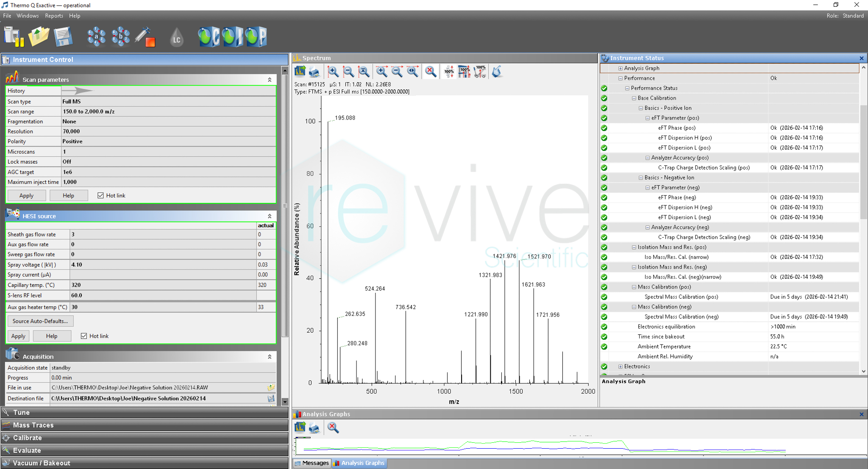This screenshot has width=868, height=469.
Task: Collapse the Performance tree node
Action: click(x=620, y=78)
